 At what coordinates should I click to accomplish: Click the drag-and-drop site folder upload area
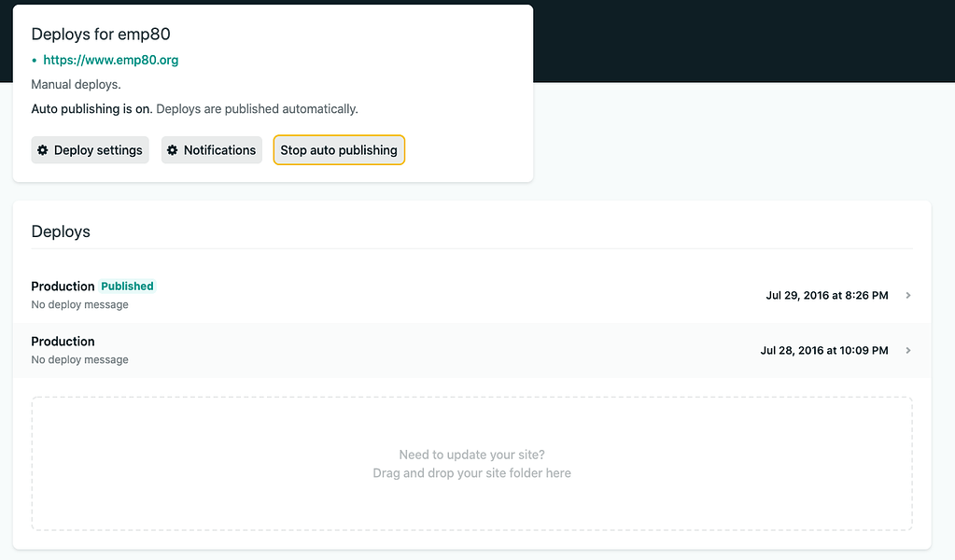pyautogui.click(x=471, y=464)
